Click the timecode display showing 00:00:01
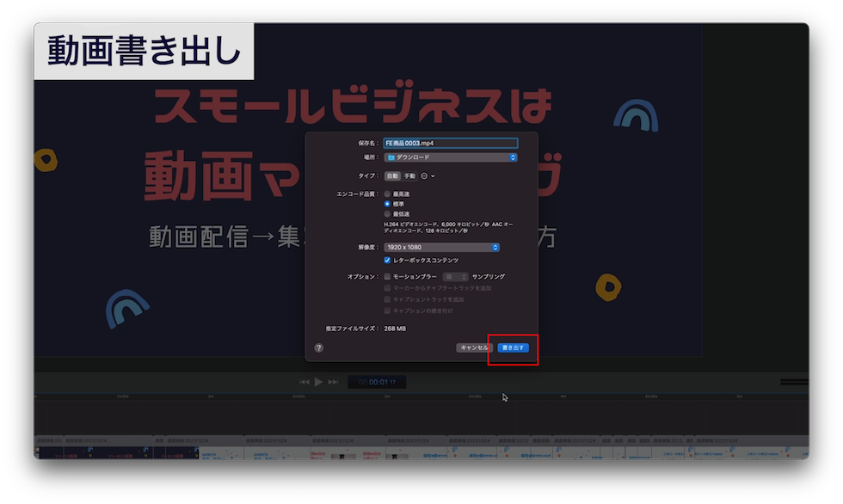843x504 pixels. point(376,382)
